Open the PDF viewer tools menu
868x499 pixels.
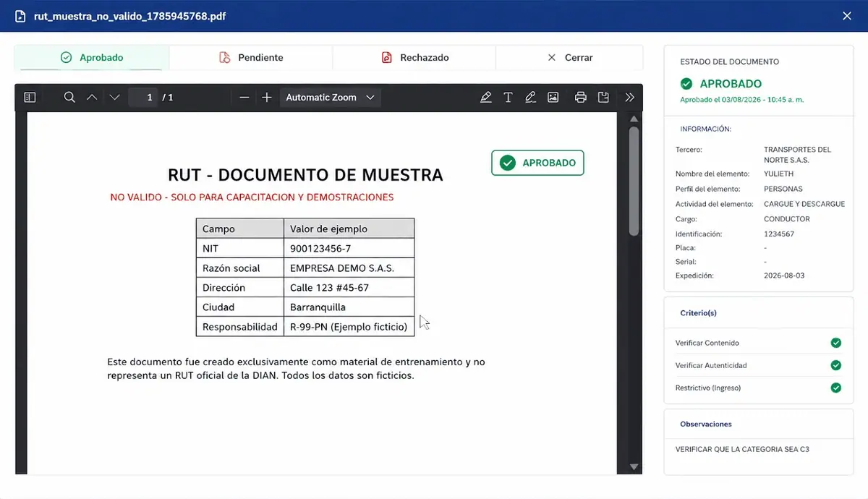pyautogui.click(x=629, y=97)
